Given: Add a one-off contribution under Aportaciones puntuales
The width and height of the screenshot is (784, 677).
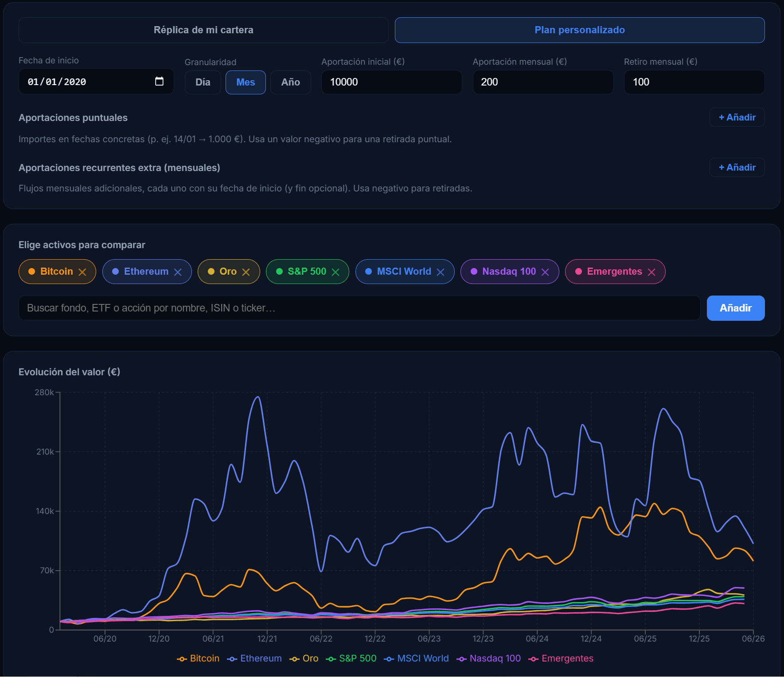Looking at the screenshot, I should tap(737, 117).
